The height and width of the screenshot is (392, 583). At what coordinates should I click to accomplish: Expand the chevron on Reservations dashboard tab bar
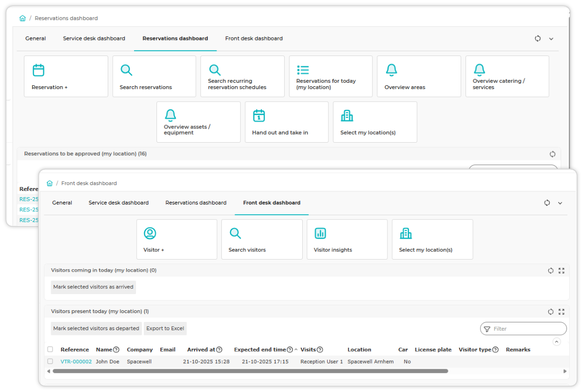(x=551, y=38)
